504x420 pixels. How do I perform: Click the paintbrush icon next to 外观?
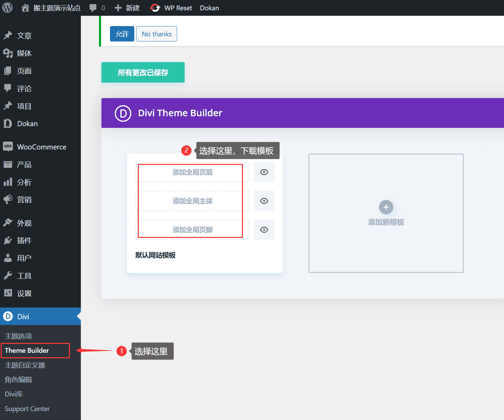pyautogui.click(x=8, y=223)
